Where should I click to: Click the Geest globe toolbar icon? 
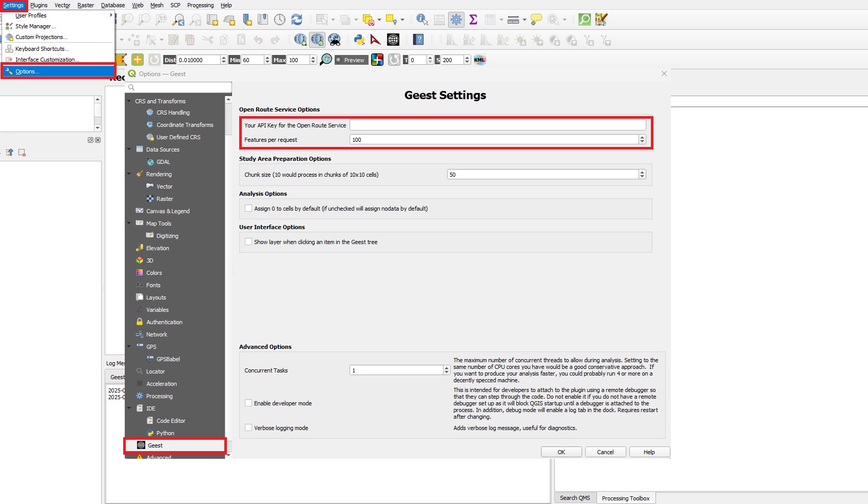click(393, 40)
